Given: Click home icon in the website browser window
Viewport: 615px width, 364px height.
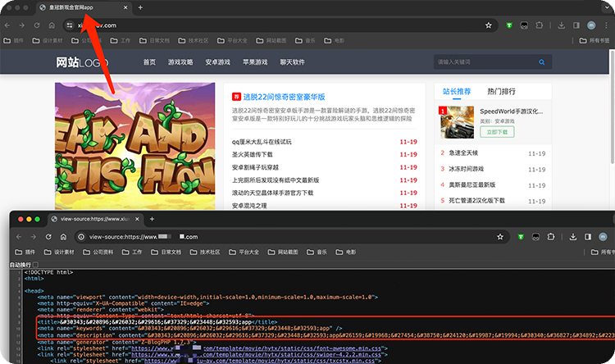Looking at the screenshot, I should pos(52,25).
